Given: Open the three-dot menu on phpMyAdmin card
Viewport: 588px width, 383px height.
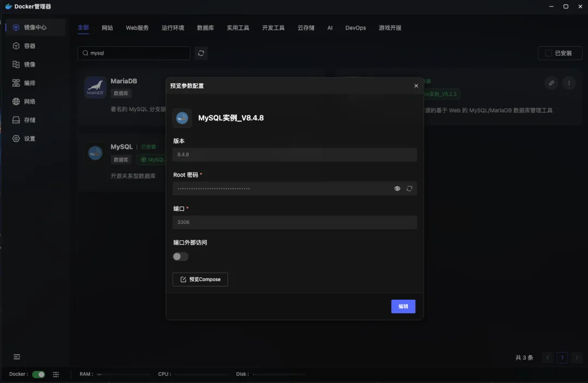Looking at the screenshot, I should point(569,83).
